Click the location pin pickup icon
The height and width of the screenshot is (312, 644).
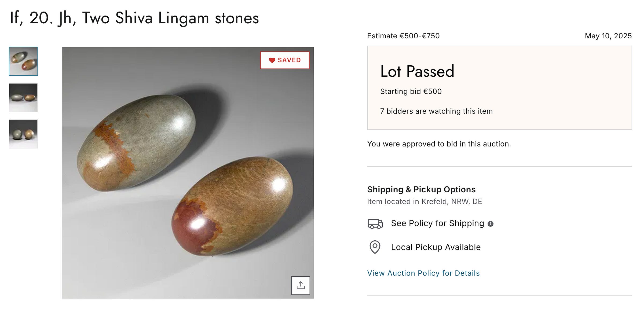pyautogui.click(x=375, y=247)
